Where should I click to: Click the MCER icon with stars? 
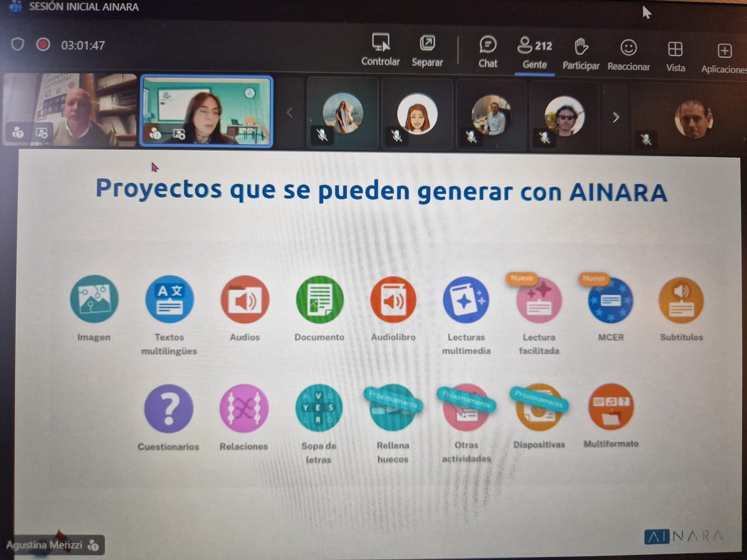click(x=610, y=300)
